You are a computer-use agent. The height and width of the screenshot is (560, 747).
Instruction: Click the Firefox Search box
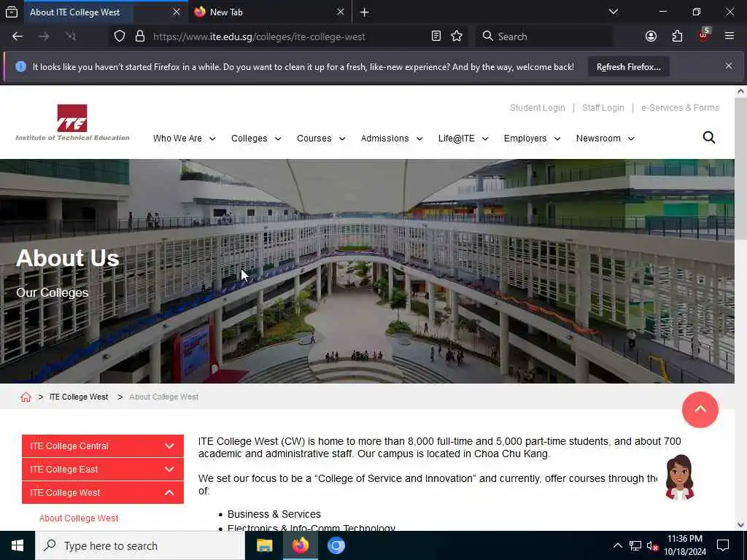(543, 36)
